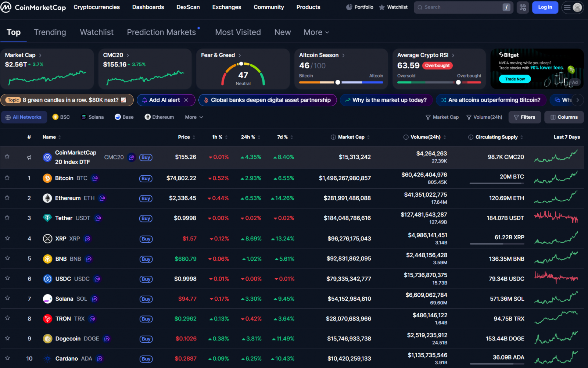The image size is (588, 368).
Task: Click the Log In button
Action: (x=545, y=7)
